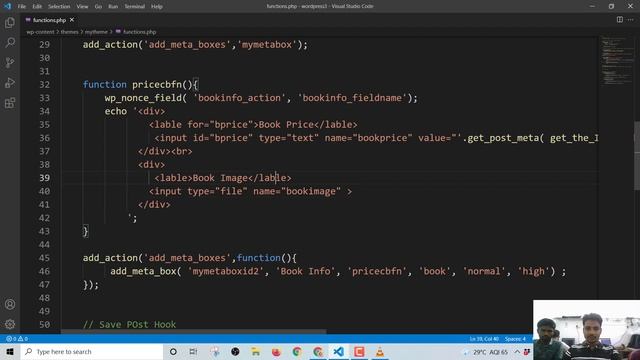
Task: Open the Help menu
Action: tap(157, 7)
